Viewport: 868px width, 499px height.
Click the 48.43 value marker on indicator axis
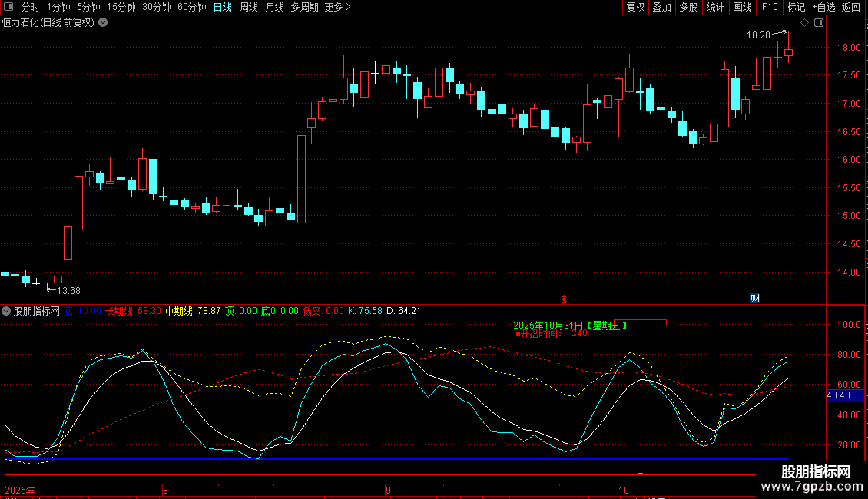838,395
